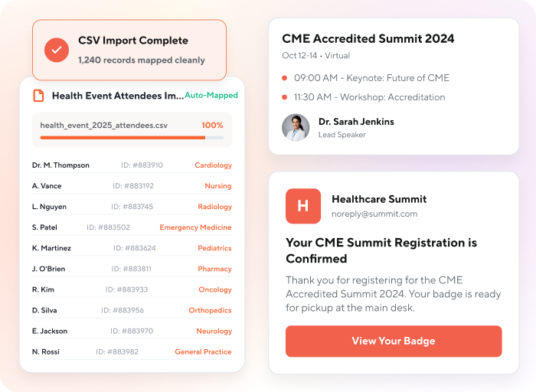
Task: Select the Dr. M. Thompson attendee row
Action: point(132,165)
